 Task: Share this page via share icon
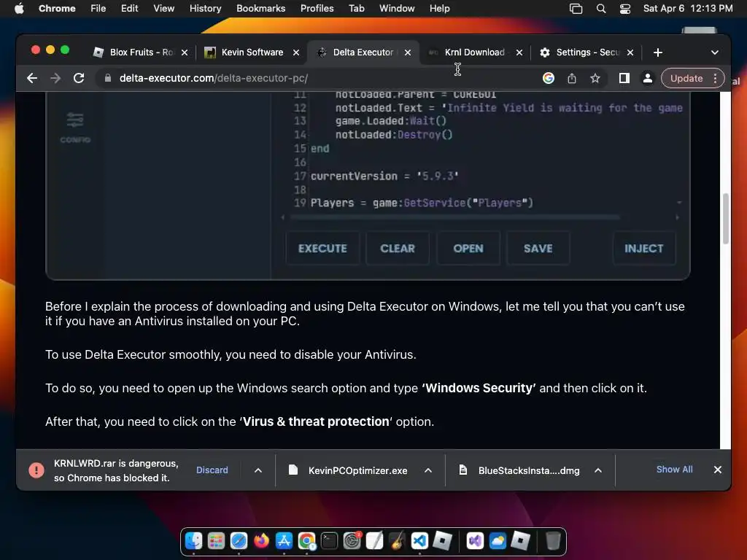tap(572, 78)
